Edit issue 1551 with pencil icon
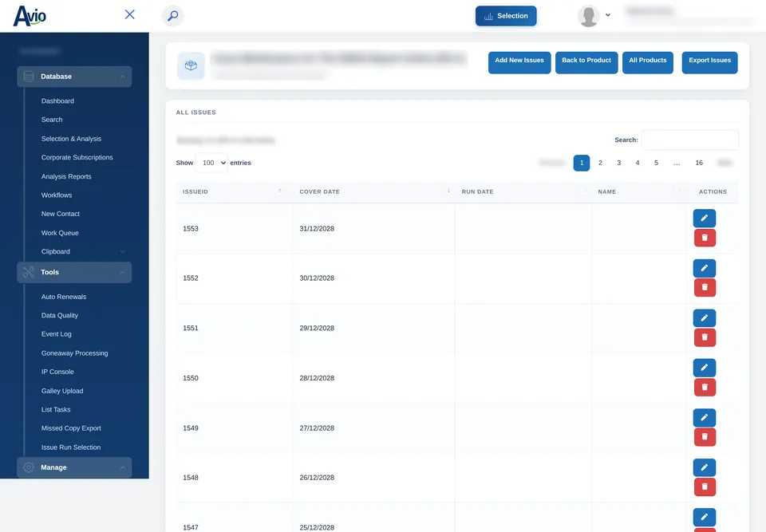766x532 pixels. click(704, 317)
